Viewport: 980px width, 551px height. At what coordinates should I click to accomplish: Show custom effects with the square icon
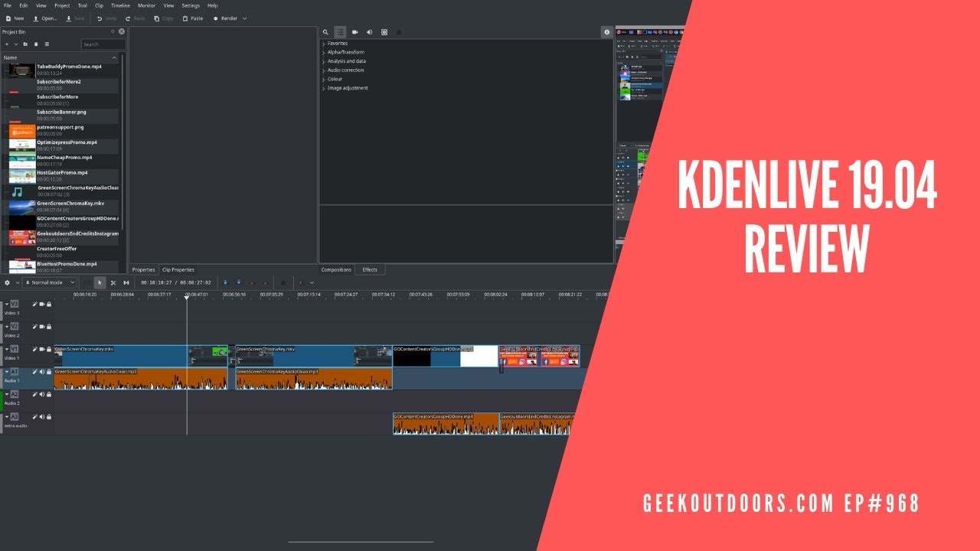[x=384, y=32]
